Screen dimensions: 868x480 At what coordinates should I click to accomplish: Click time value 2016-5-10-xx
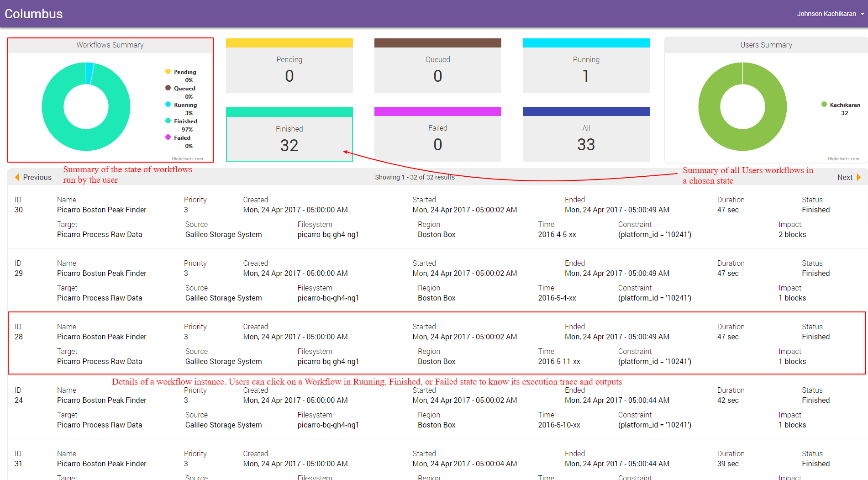(x=559, y=425)
